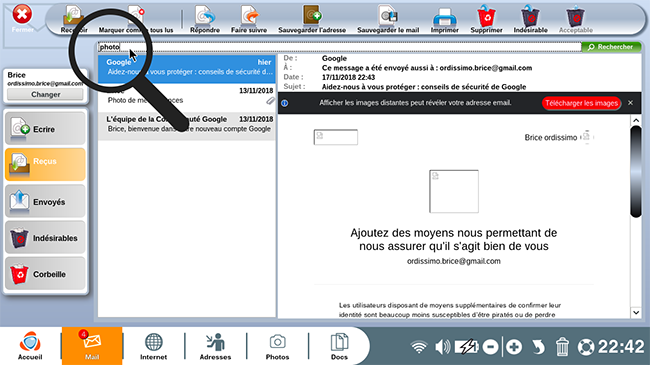
Task: Click the message vertical scrollbar thumb
Action: click(x=636, y=172)
